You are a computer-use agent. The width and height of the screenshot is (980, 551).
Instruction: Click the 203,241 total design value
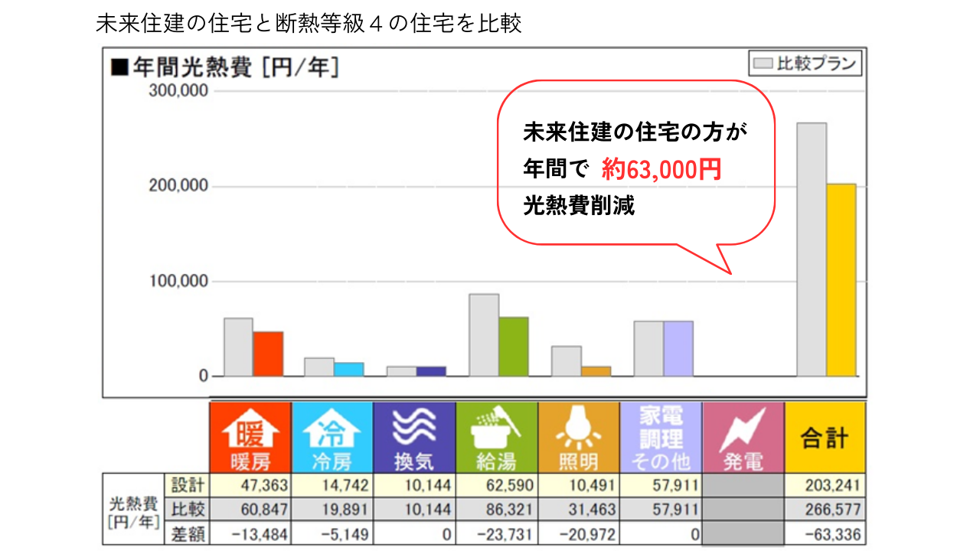click(x=833, y=485)
